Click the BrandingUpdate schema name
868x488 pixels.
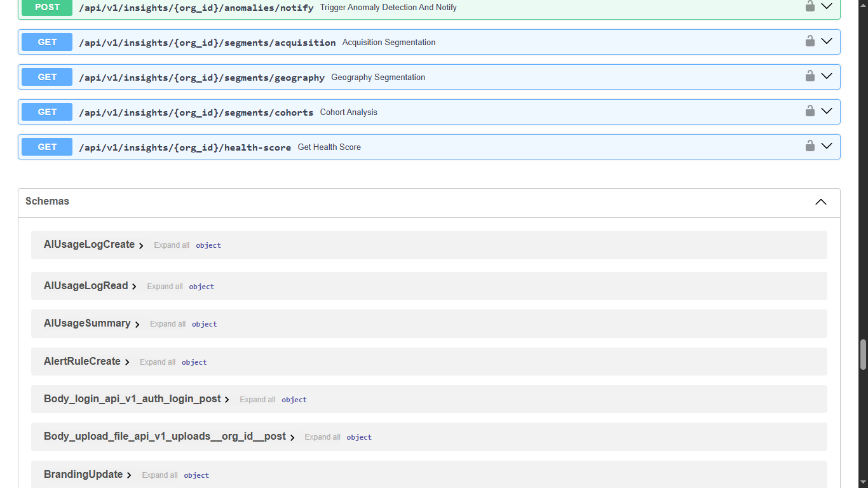click(83, 475)
